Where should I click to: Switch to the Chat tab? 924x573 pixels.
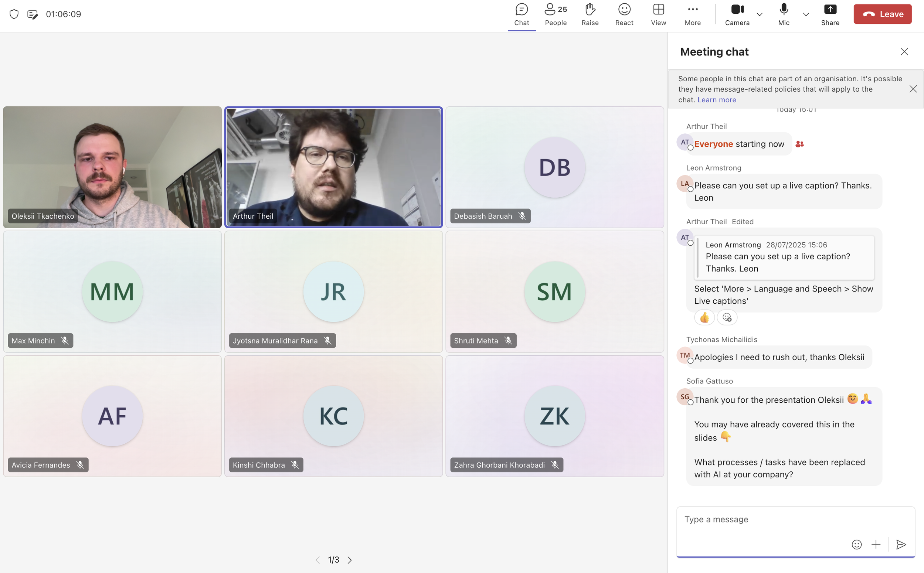pyautogui.click(x=522, y=14)
